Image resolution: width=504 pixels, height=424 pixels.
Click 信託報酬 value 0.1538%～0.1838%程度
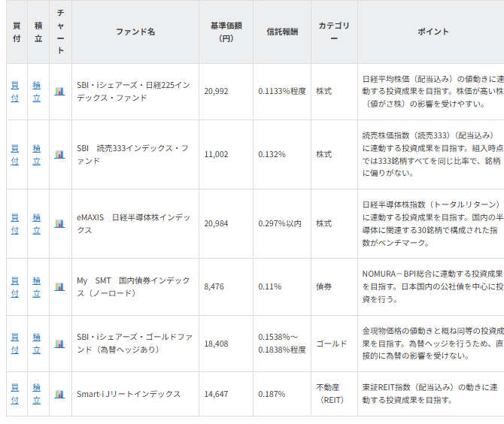(282, 344)
